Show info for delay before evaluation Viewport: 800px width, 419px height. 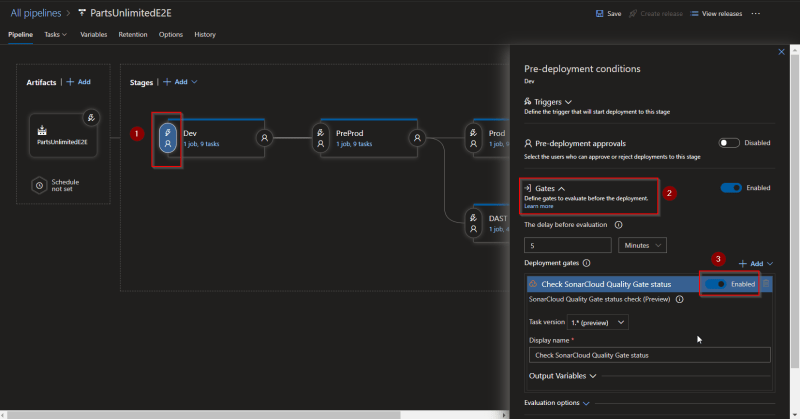tap(618, 225)
